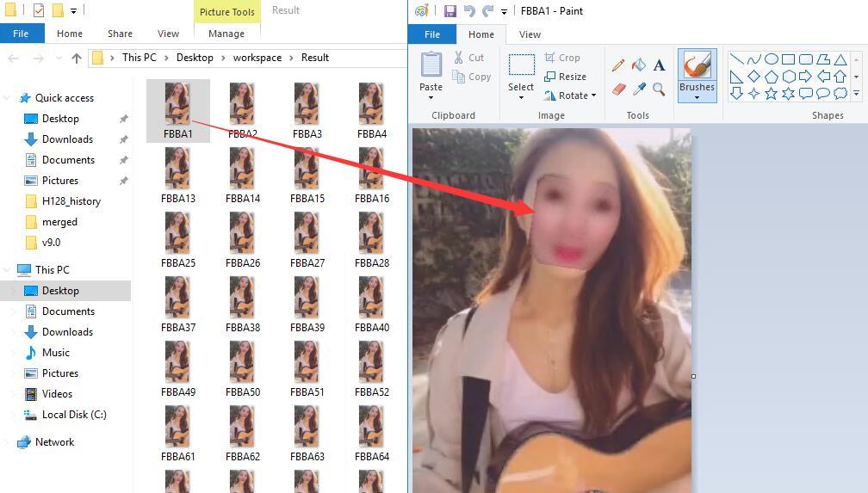Click the Crop button
The height and width of the screenshot is (493, 868).
(x=562, y=58)
